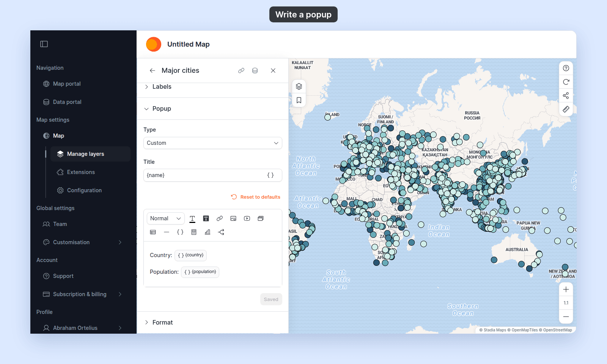Insert a horizontal divider line
The width and height of the screenshot is (607, 364).
167,232
